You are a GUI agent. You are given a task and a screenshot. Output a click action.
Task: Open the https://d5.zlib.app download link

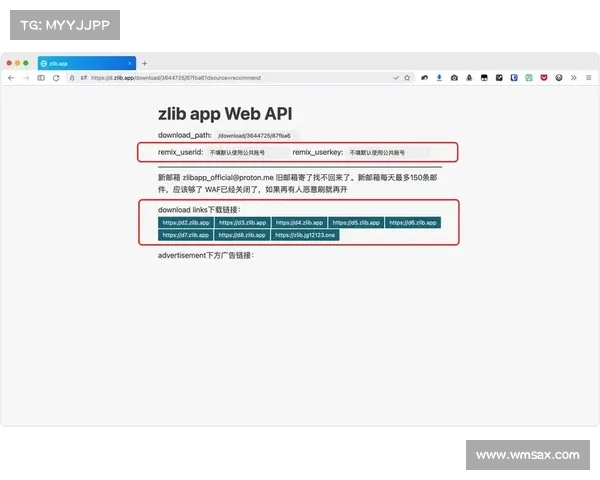(356, 222)
